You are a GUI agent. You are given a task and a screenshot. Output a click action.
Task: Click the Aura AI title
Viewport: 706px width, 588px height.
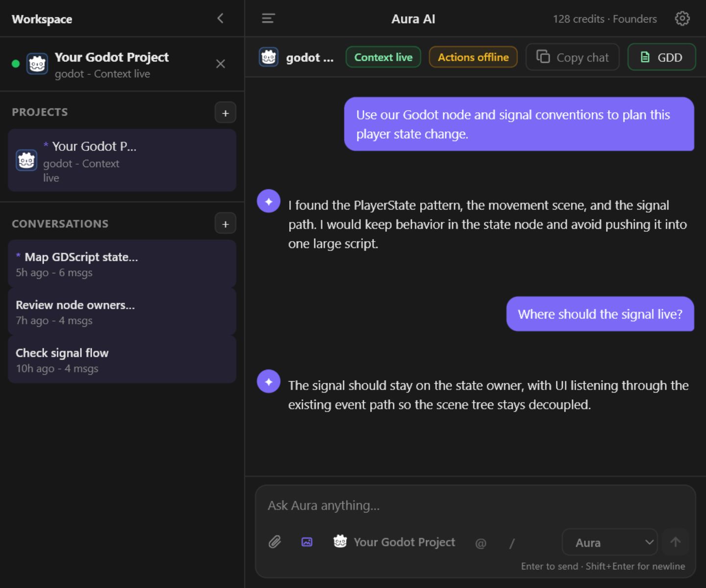(413, 19)
